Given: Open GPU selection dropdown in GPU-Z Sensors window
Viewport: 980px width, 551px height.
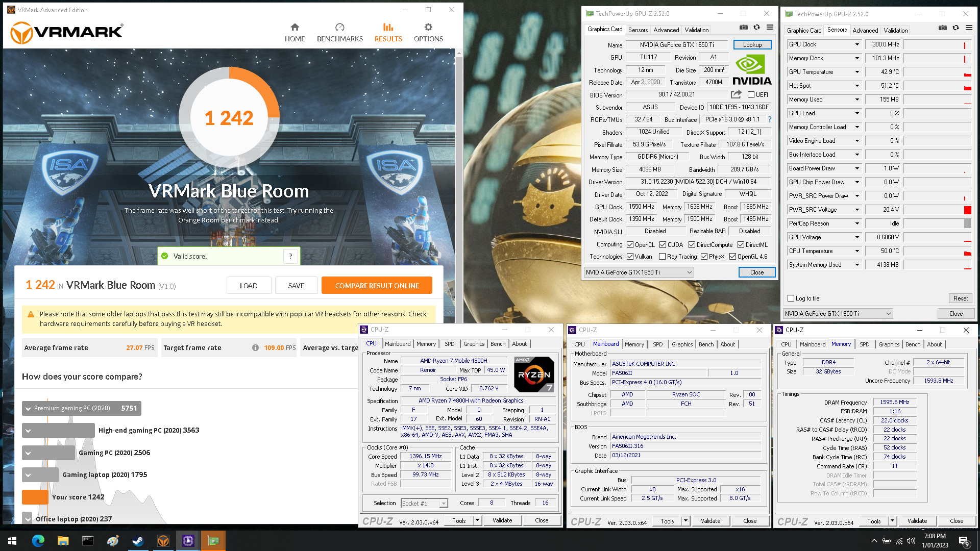Looking at the screenshot, I should [x=838, y=314].
